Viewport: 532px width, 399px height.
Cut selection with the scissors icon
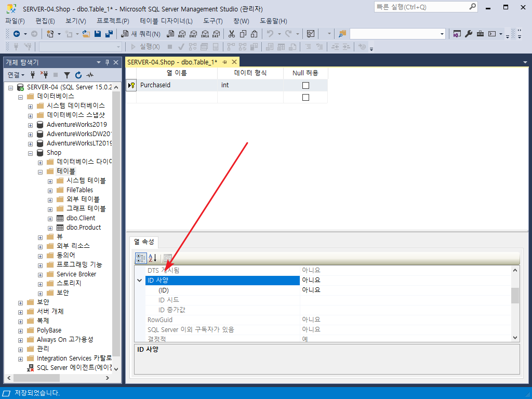pos(231,34)
